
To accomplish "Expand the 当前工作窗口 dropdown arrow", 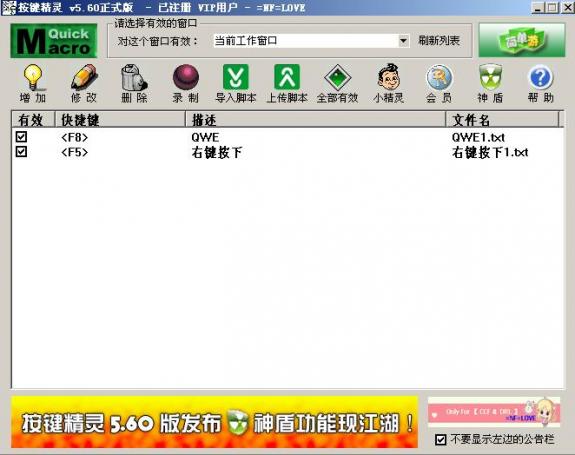I will pos(403,41).
